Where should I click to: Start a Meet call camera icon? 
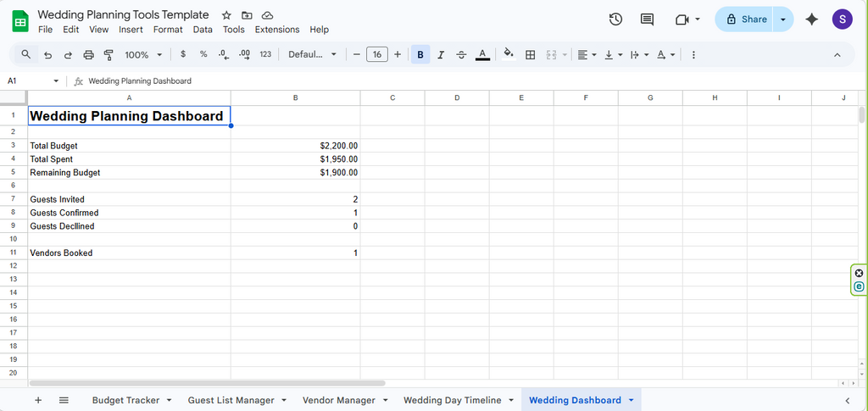coord(682,19)
